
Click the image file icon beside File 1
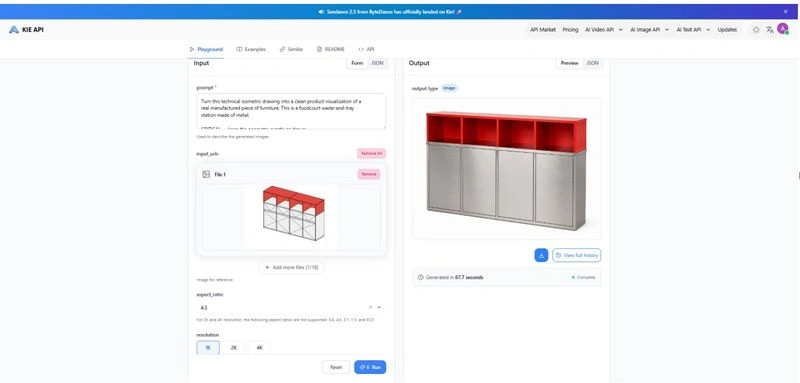(206, 174)
